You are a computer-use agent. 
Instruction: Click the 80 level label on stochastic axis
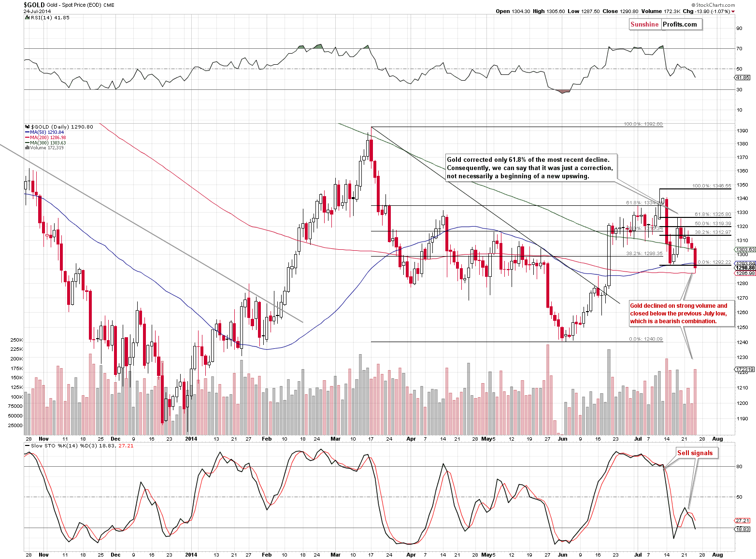click(740, 467)
